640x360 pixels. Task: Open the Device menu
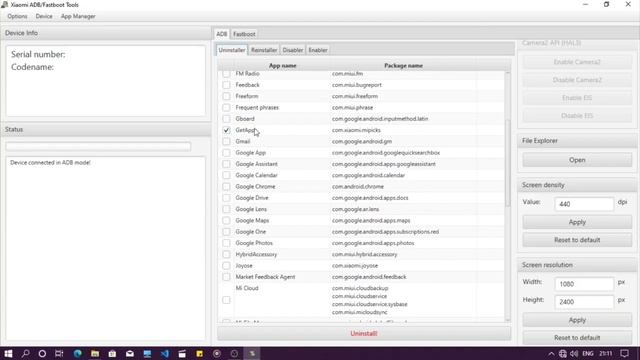pyautogui.click(x=44, y=16)
